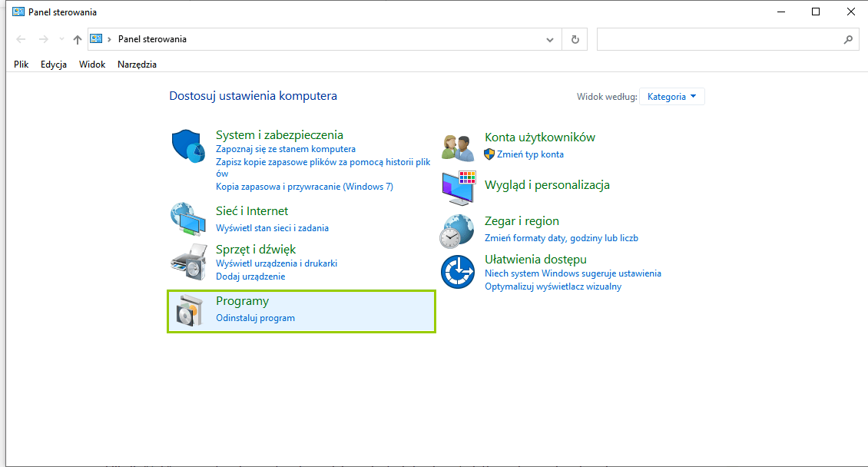The width and height of the screenshot is (868, 467).
Task: Go up one level with the up arrow
Action: [78, 39]
